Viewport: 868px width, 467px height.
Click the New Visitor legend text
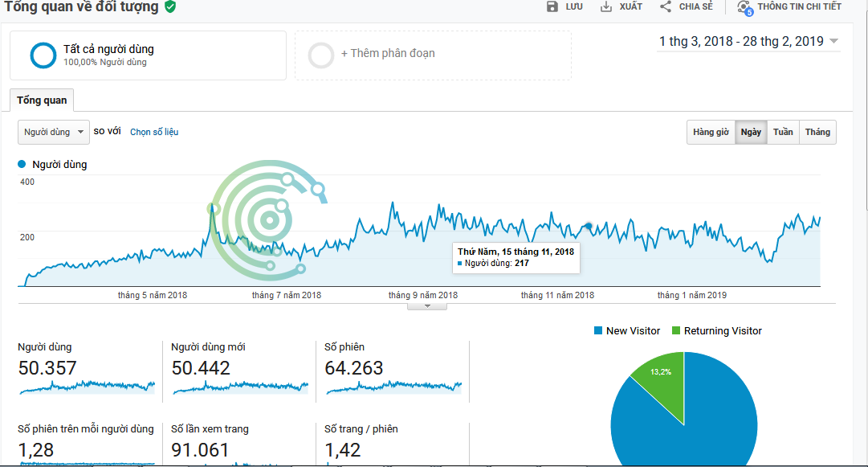[x=634, y=330]
